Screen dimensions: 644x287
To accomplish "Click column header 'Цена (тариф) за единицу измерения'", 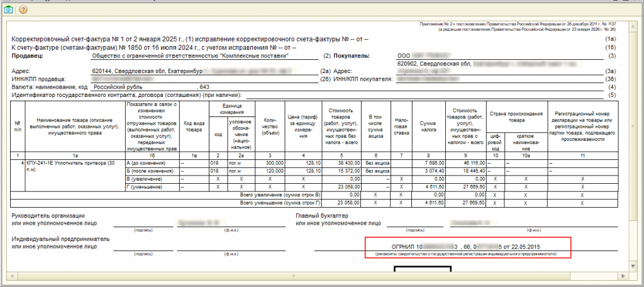I will [304, 127].
